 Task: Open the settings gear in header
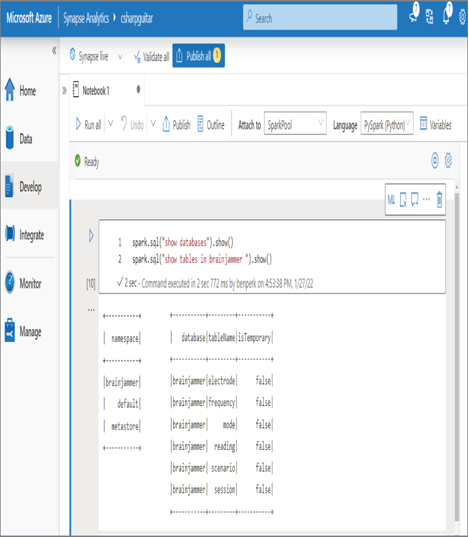coord(463,16)
